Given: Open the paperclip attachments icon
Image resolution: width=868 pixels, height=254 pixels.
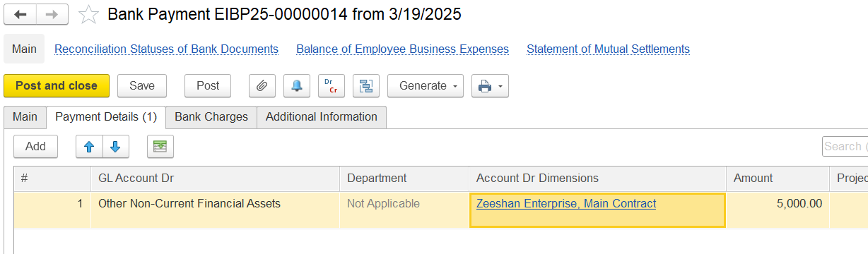Looking at the screenshot, I should (262, 86).
